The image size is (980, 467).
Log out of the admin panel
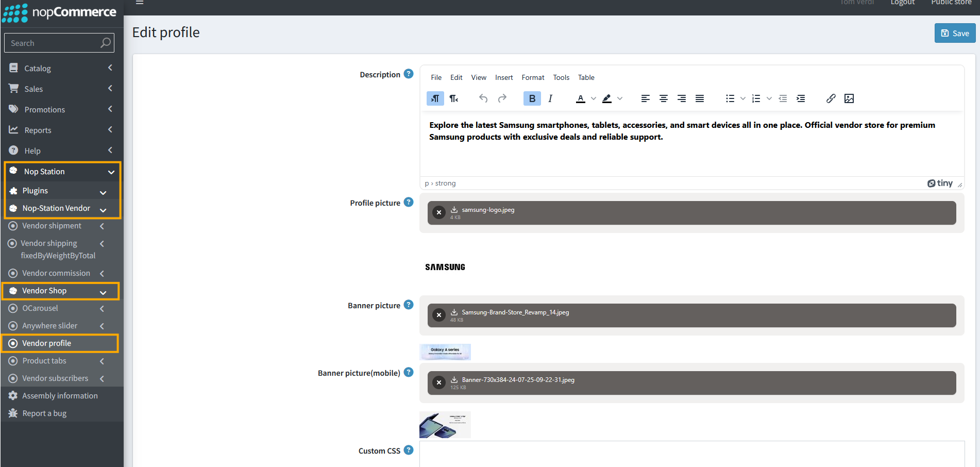903,3
